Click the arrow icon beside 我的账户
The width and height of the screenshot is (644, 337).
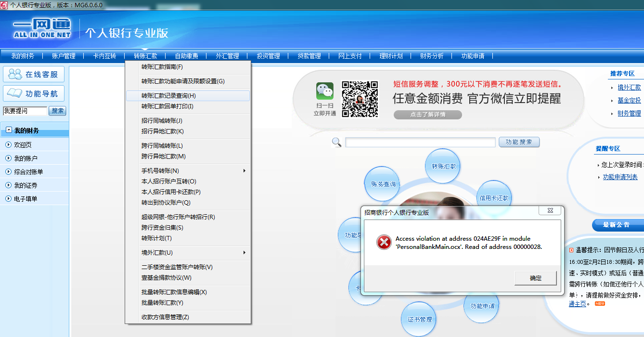[8, 158]
